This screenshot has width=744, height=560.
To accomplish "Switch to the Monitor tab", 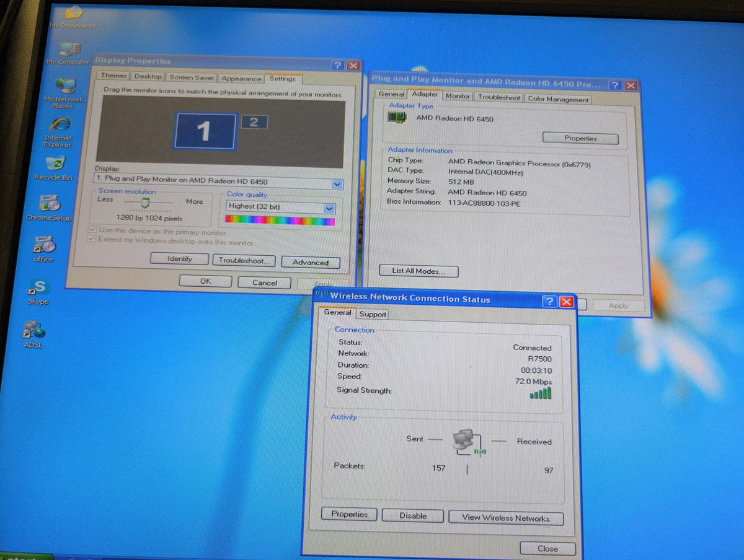I will click(x=458, y=96).
